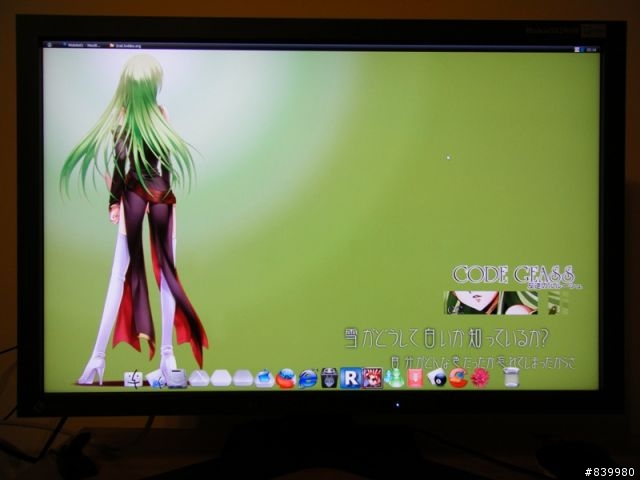Click the clock in top-right tray
Image resolution: width=640 pixels, height=480 pixels.
tap(591, 49)
